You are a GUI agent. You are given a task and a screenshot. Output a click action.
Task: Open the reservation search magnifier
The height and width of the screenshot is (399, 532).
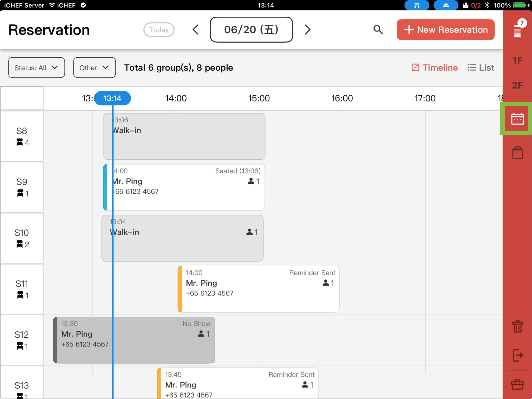click(x=378, y=30)
